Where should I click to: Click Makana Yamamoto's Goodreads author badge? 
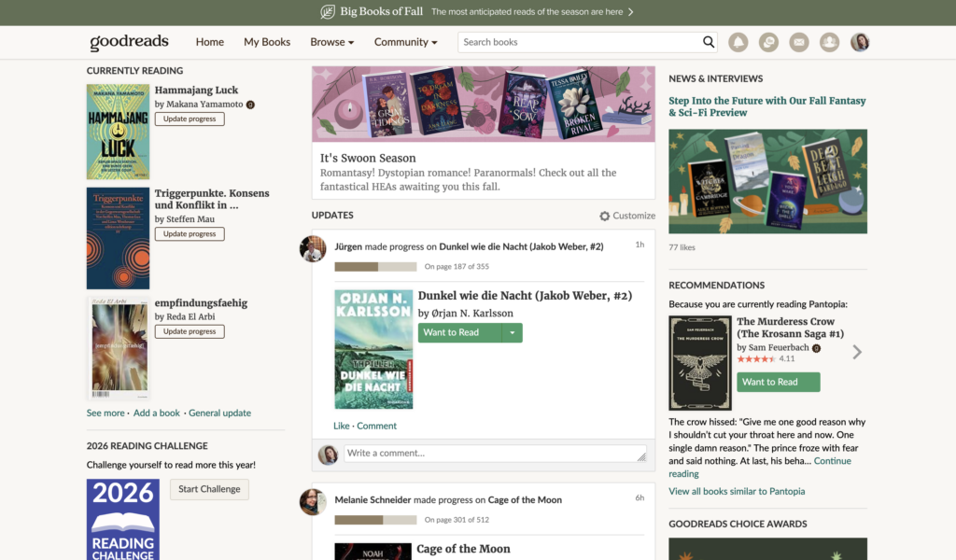250,105
